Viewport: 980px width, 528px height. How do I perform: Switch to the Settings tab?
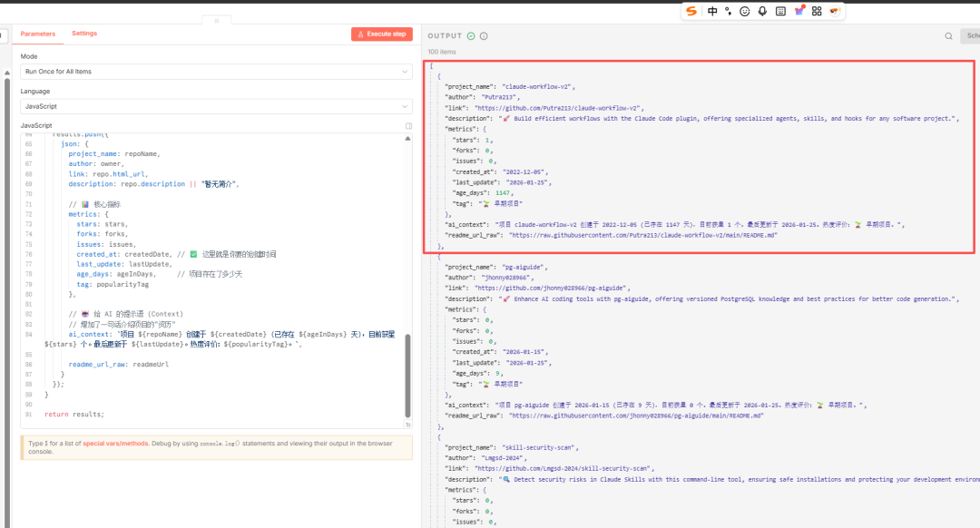[84, 34]
